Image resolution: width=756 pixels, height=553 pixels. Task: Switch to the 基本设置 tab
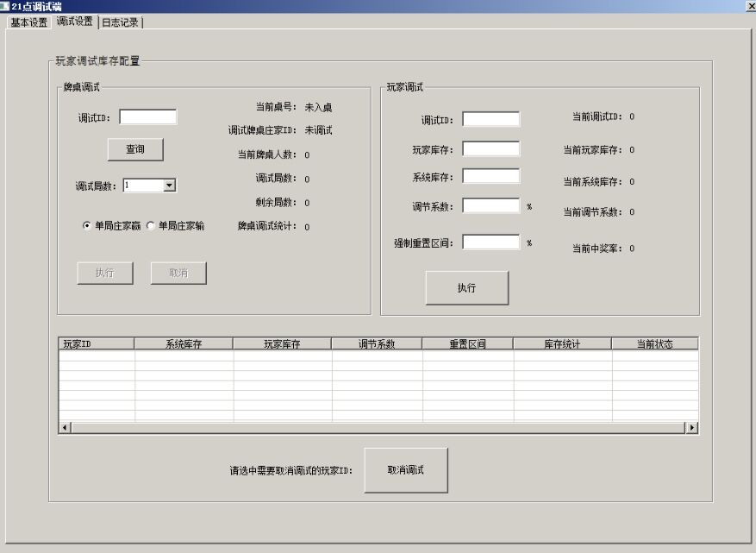pyautogui.click(x=28, y=22)
